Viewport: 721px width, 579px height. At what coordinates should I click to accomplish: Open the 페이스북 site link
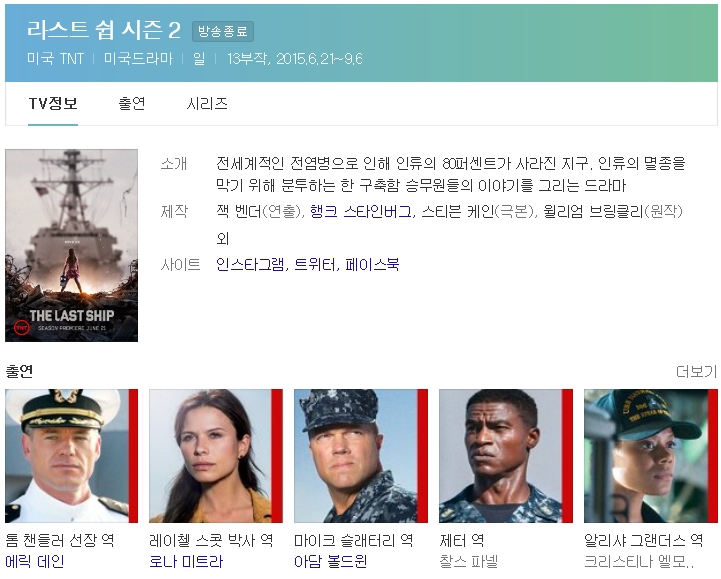pos(372,264)
